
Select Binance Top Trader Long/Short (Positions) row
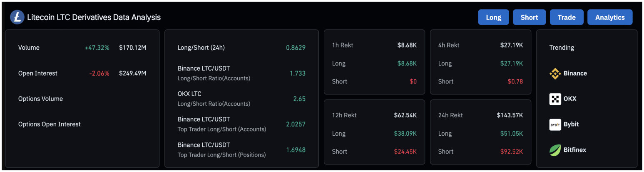(x=241, y=149)
